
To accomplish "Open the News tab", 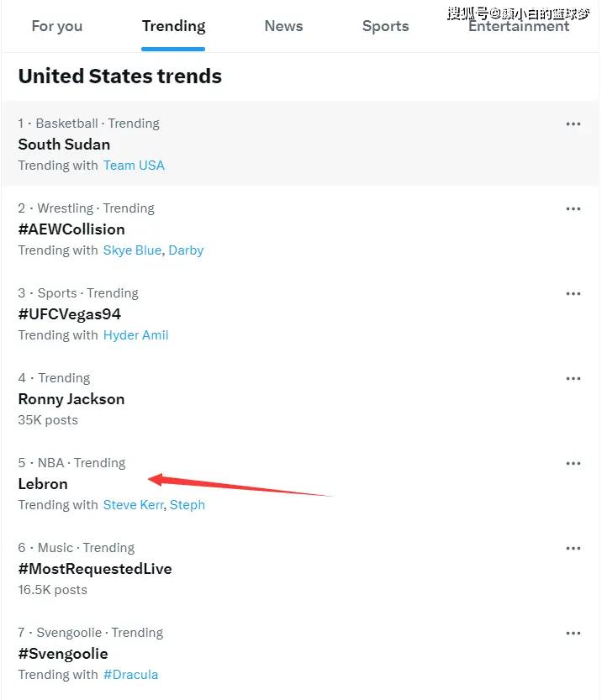I will coord(283,26).
